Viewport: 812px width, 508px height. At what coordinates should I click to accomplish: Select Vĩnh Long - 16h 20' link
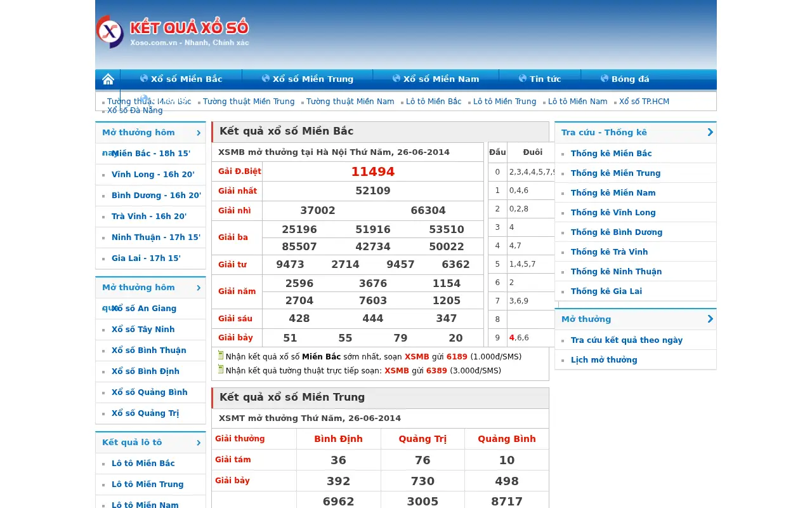click(153, 175)
